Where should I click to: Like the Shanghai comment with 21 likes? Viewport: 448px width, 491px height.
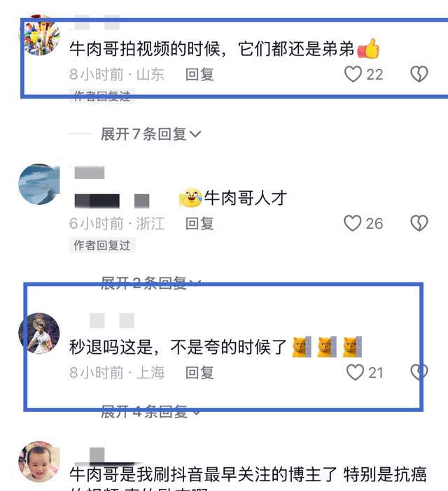[355, 372]
